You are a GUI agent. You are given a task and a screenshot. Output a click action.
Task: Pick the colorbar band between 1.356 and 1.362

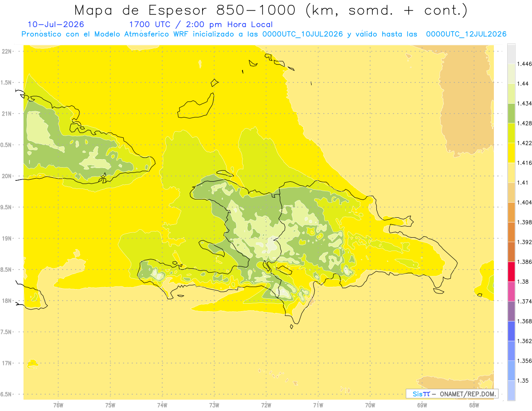(x=511, y=351)
